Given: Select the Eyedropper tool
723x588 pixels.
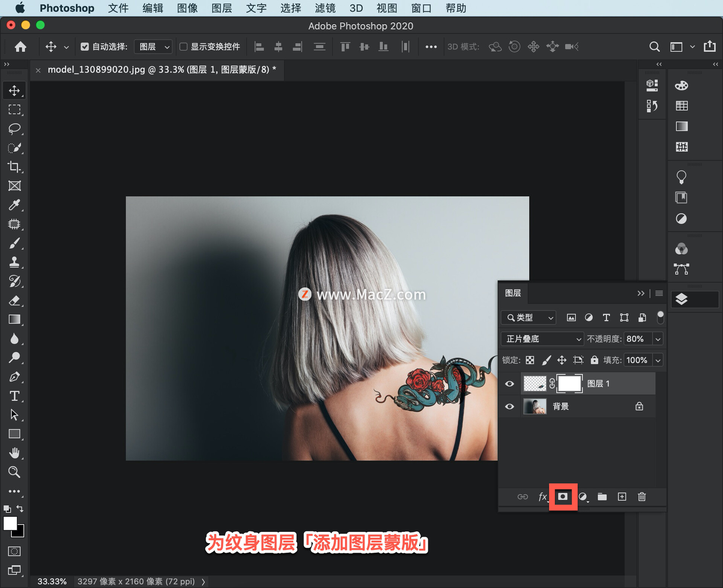Looking at the screenshot, I should [14, 205].
